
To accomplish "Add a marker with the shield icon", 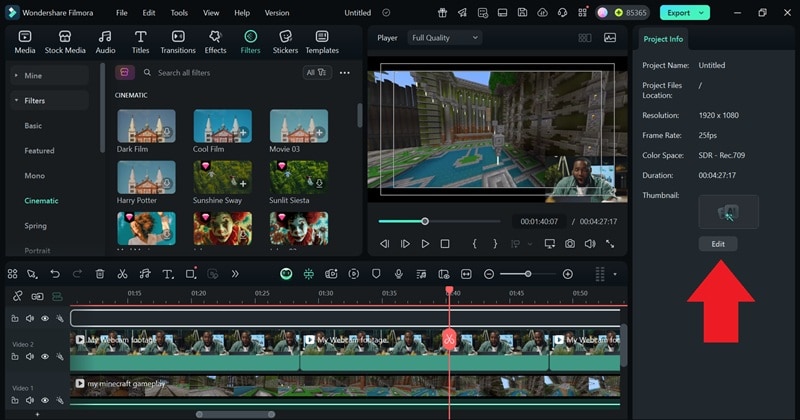I will [x=376, y=274].
